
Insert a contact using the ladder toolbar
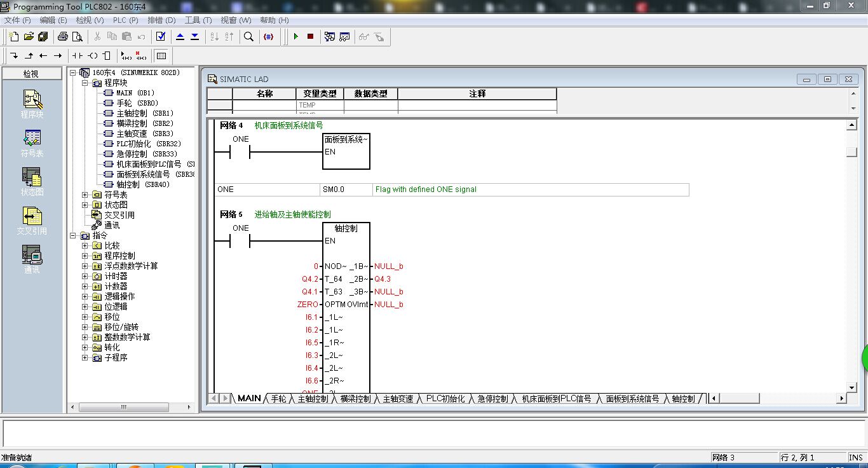click(x=78, y=56)
